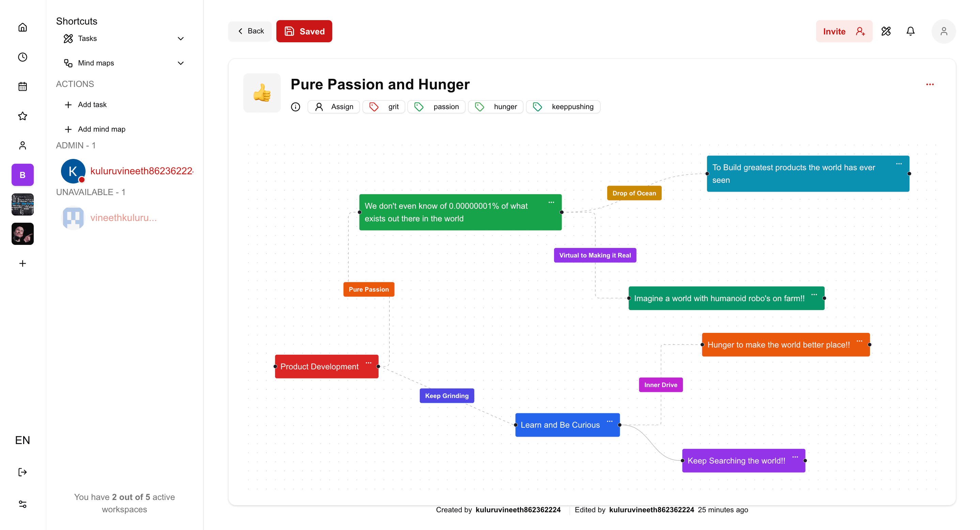Open the info icon beside the mind map title
Viewport: 980px width, 530px height.
[295, 107]
